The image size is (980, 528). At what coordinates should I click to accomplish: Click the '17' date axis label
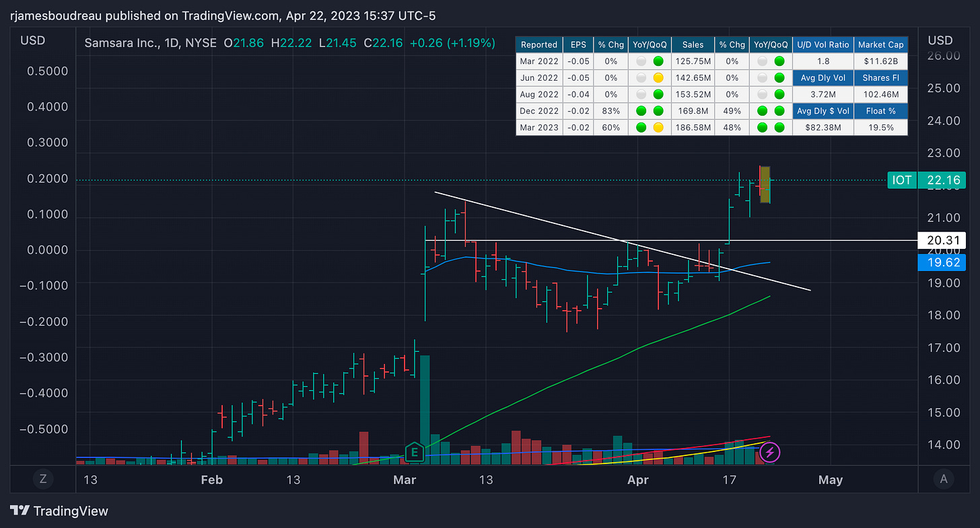[x=729, y=480]
